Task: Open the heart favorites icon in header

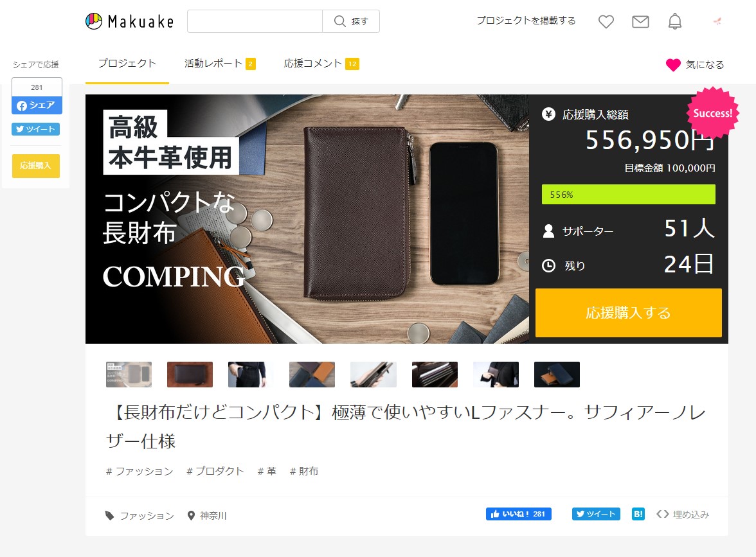Action: pos(606,21)
